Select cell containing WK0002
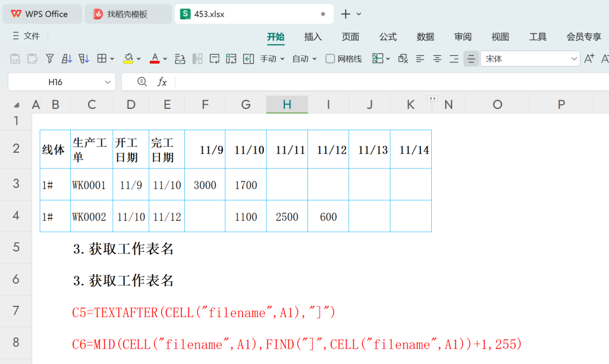 92,216
